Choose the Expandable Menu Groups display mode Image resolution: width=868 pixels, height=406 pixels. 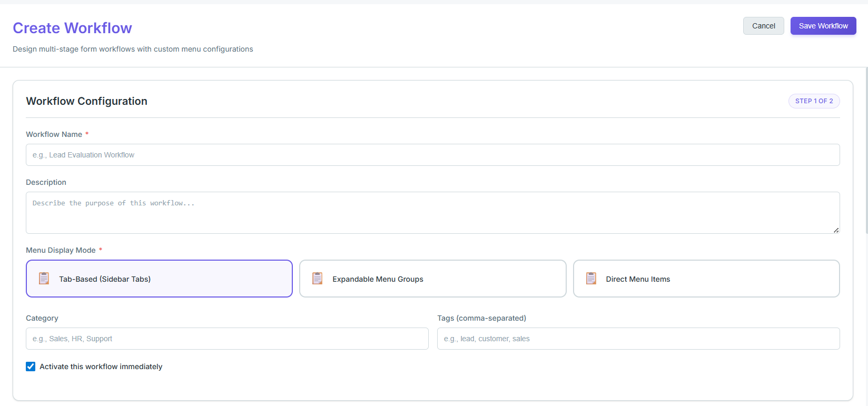[x=433, y=279]
